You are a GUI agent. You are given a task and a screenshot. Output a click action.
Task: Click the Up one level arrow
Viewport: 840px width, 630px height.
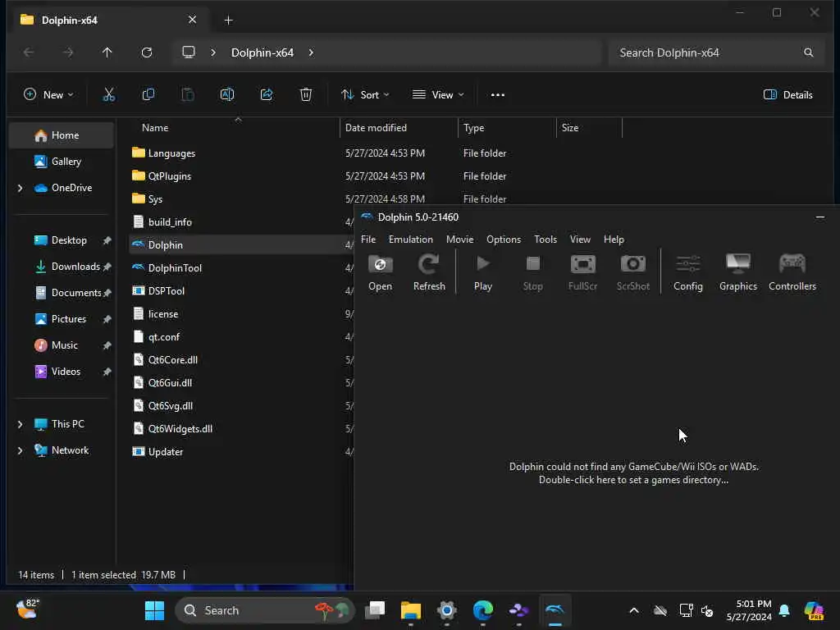tap(107, 52)
